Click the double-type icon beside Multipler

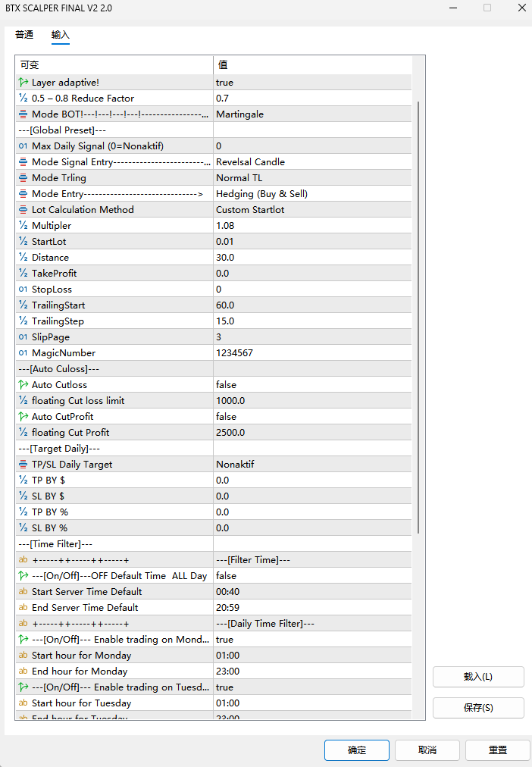tap(23, 226)
